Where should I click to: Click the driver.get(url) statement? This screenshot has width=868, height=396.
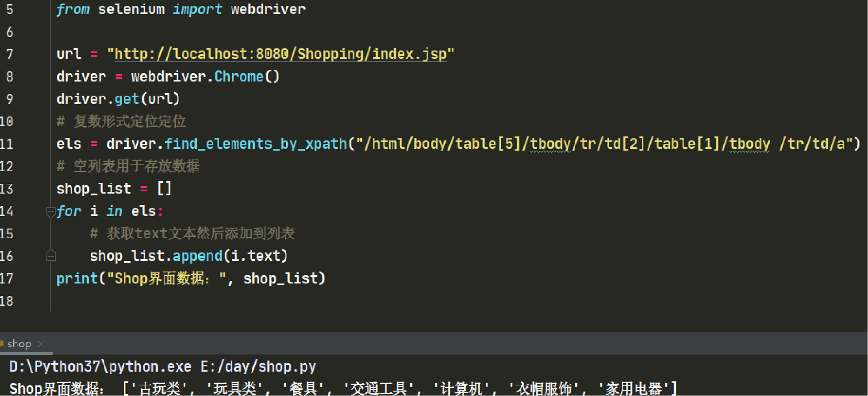click(x=118, y=99)
